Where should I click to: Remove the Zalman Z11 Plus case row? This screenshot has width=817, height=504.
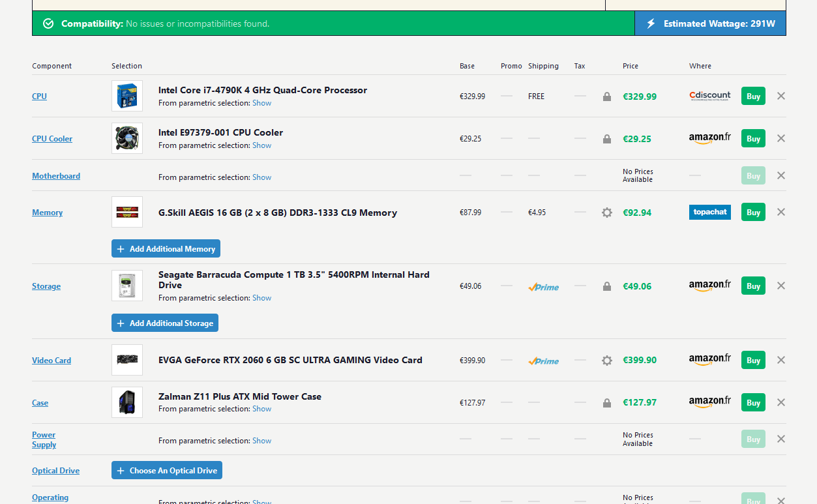(x=781, y=402)
